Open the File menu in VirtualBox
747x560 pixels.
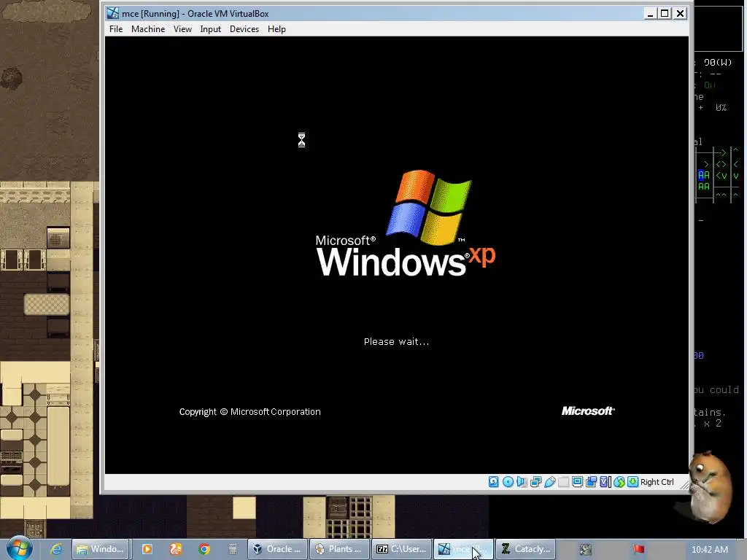point(116,29)
